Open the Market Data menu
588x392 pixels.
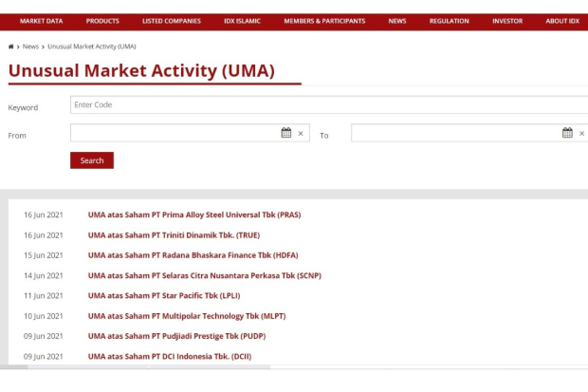click(41, 22)
